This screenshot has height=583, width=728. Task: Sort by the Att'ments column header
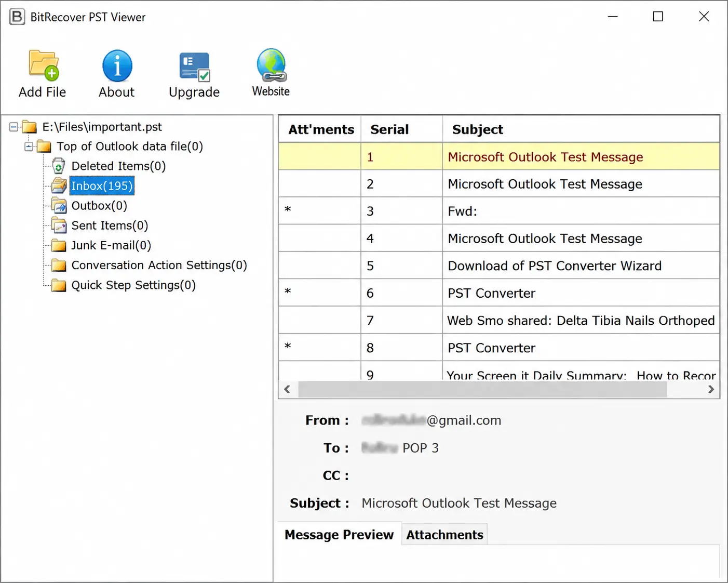320,129
